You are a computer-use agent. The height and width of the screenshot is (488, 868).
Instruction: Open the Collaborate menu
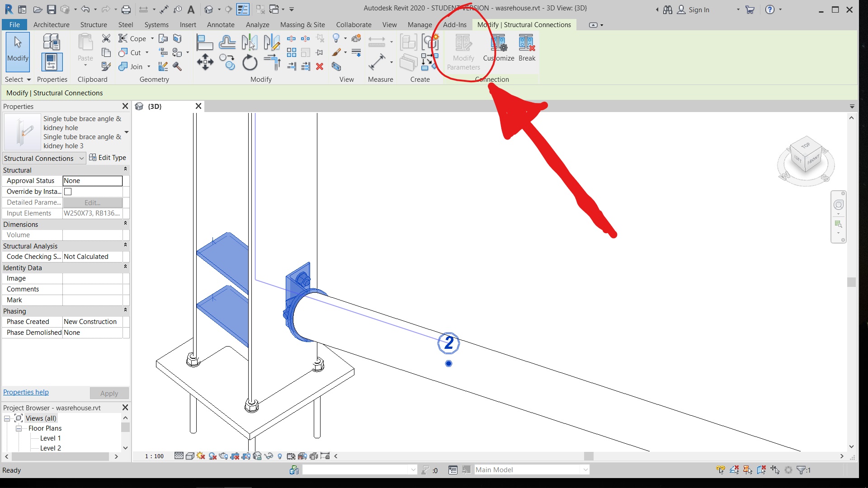(354, 25)
